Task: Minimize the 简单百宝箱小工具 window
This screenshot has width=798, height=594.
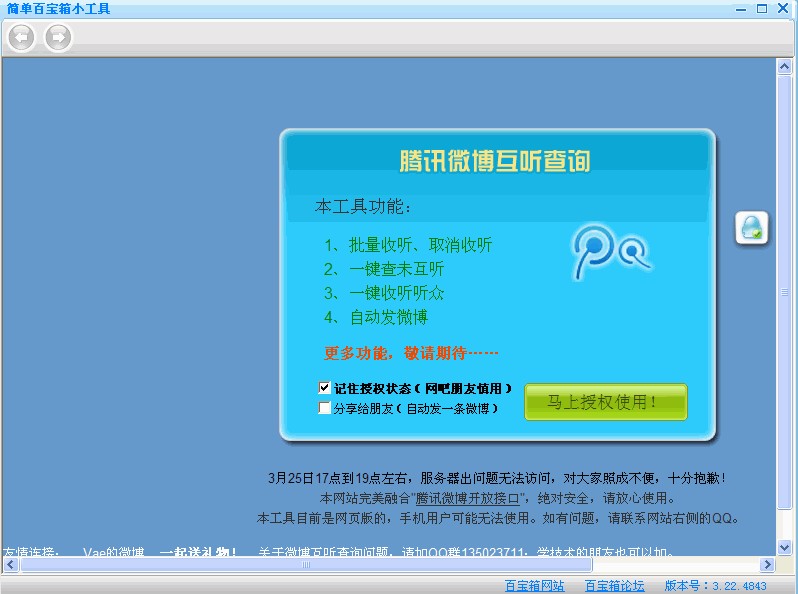Action: point(741,9)
